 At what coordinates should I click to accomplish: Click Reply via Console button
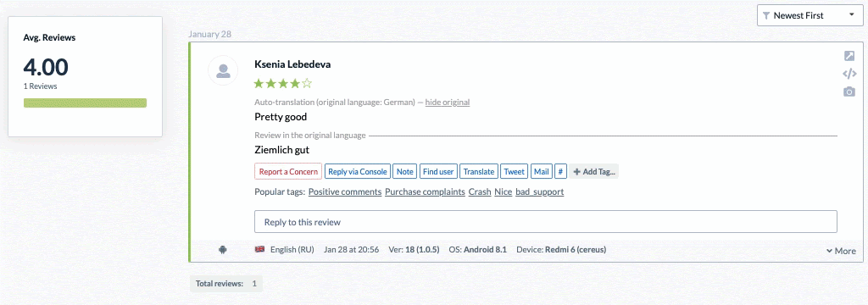coord(358,172)
